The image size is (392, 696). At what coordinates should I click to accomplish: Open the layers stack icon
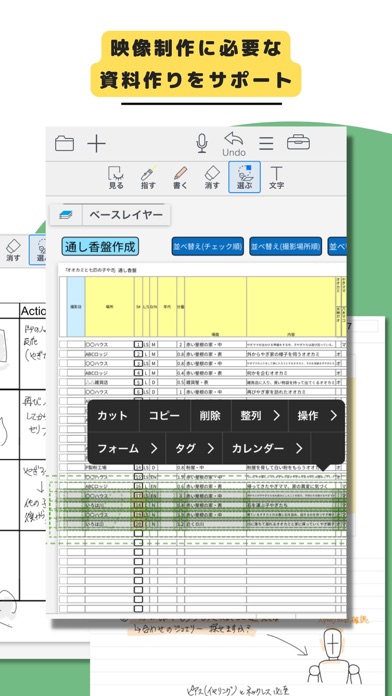(66, 215)
